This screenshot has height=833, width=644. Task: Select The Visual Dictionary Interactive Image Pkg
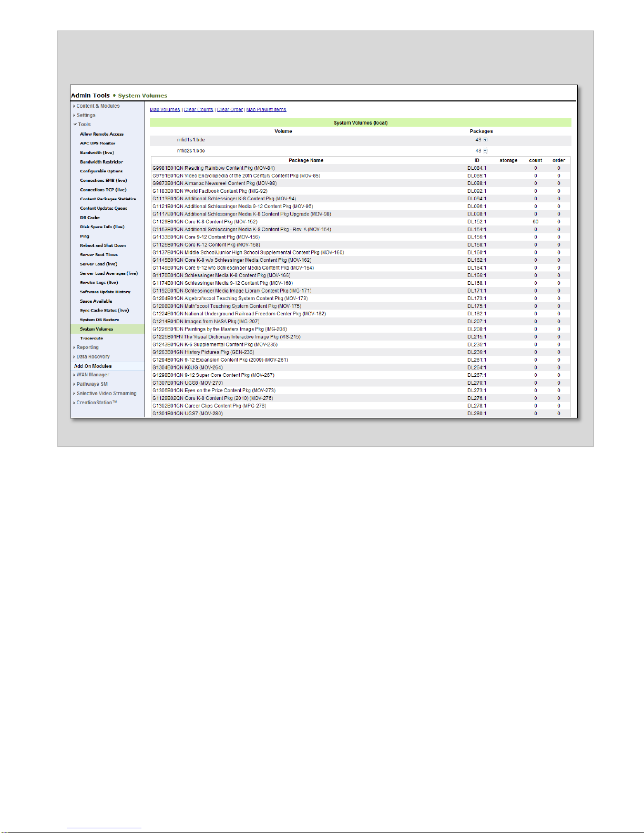361,337
